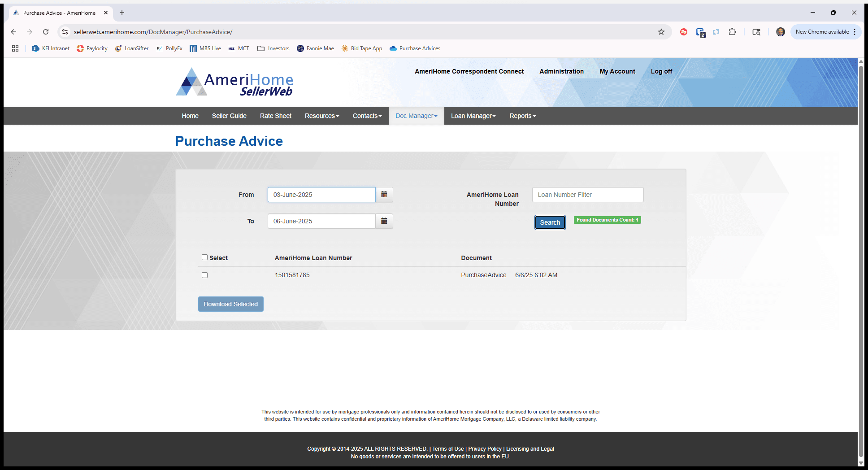Open Purchase Advices bookmark

[415, 48]
